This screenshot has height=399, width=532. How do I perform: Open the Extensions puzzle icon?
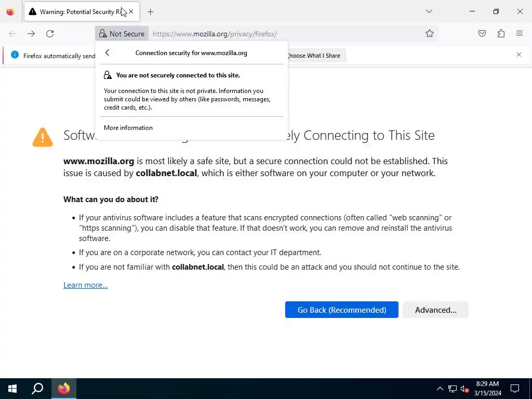tap(501, 33)
